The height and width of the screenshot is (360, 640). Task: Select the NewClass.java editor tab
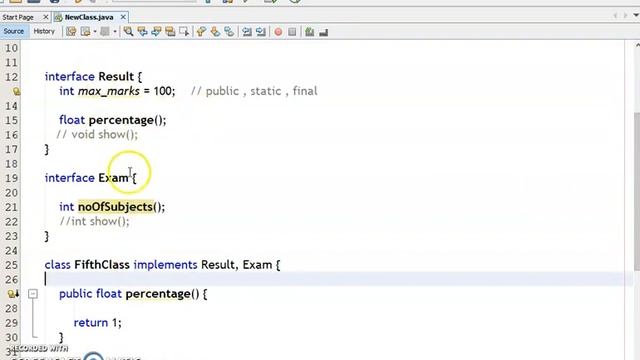[x=89, y=17]
